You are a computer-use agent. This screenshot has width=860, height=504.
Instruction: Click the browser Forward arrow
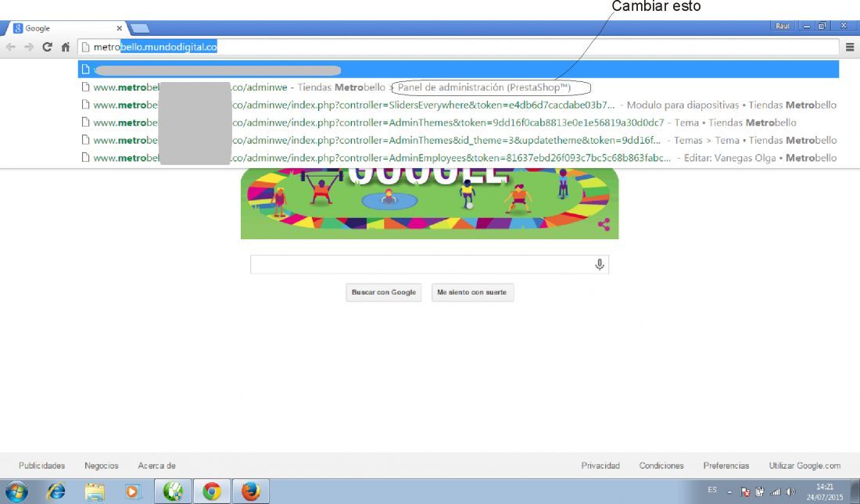click(29, 47)
